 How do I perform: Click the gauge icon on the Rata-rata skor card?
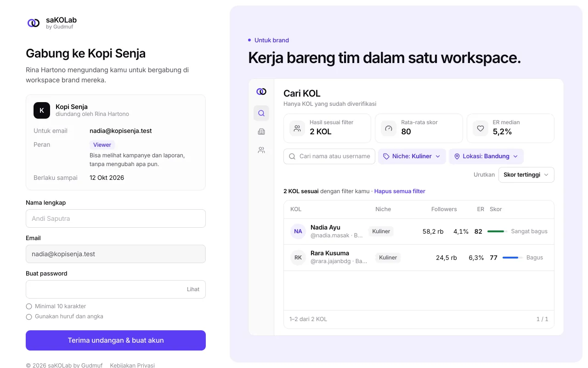pyautogui.click(x=389, y=128)
